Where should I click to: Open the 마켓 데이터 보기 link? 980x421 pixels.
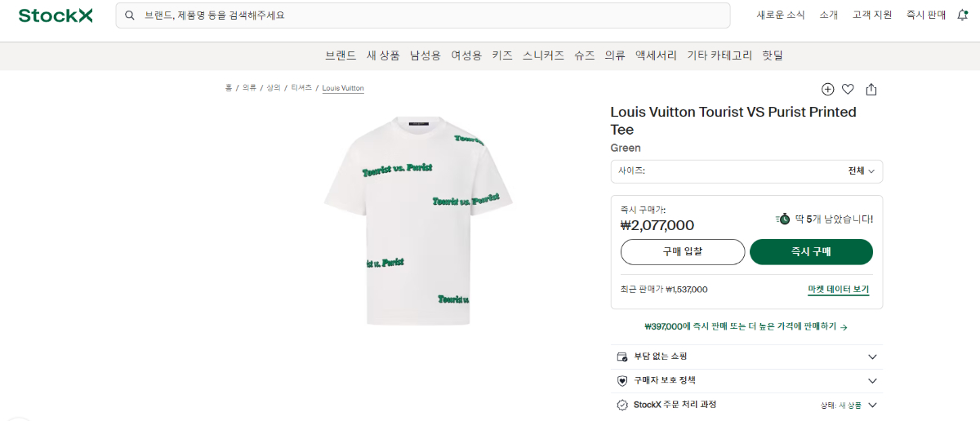[838, 290]
